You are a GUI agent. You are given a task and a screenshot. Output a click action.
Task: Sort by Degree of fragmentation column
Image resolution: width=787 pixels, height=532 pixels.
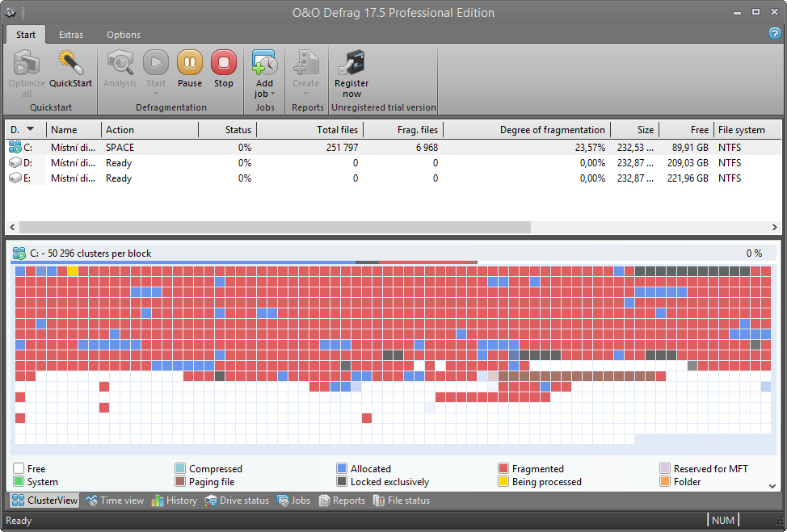[527, 129]
